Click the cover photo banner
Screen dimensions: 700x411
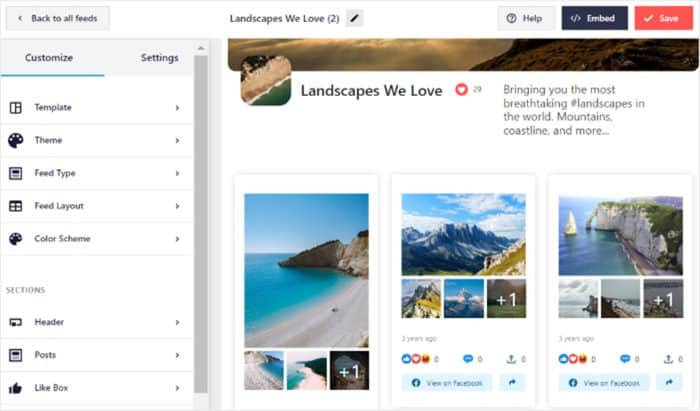463,54
